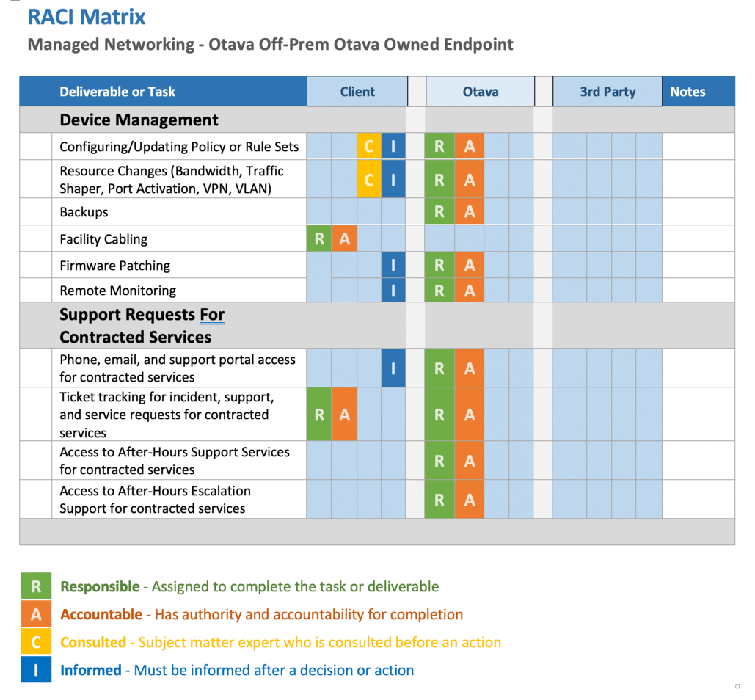Select the Managed Networking subtitle text
The height and width of the screenshot is (700, 755).
(270, 44)
